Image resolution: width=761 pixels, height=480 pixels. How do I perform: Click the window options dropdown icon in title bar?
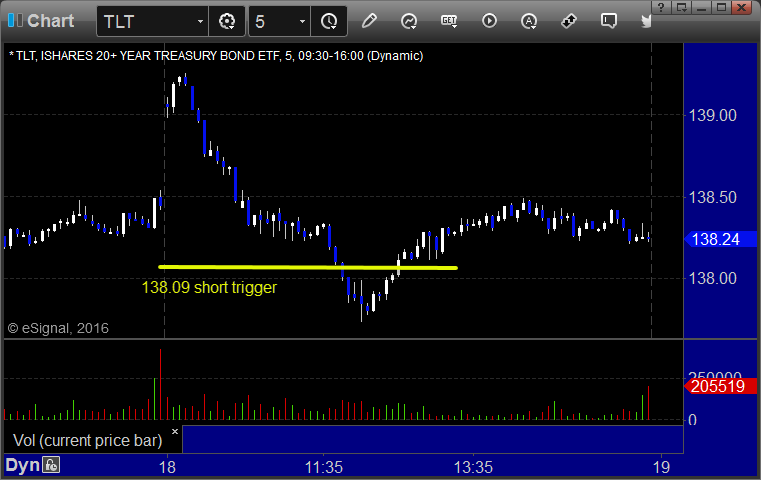(681, 7)
